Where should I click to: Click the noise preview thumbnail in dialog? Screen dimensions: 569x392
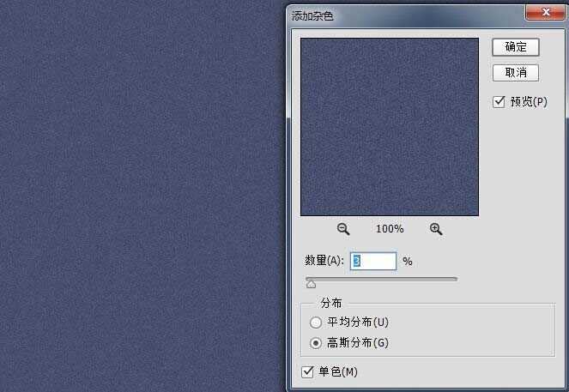[389, 126]
